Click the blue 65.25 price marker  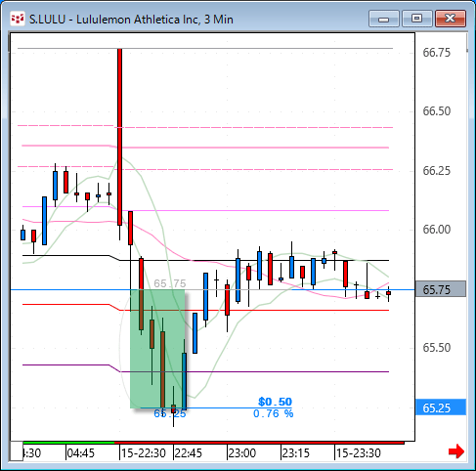coord(441,407)
